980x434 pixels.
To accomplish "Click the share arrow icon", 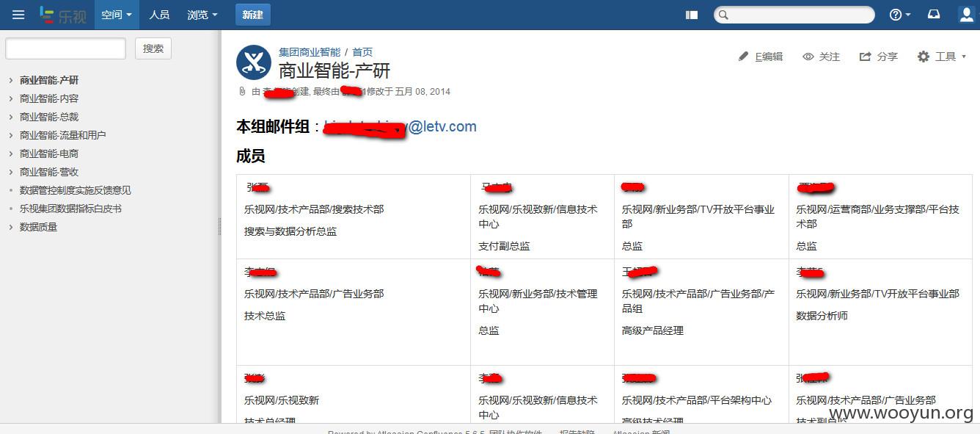I will (x=866, y=57).
